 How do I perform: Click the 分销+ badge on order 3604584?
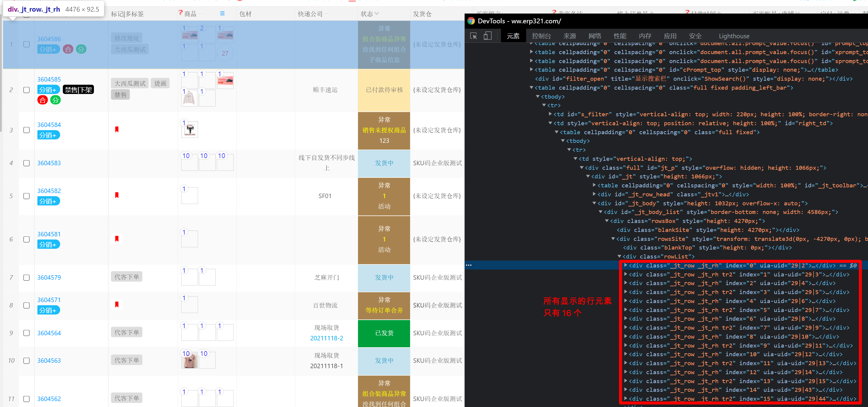(48, 135)
